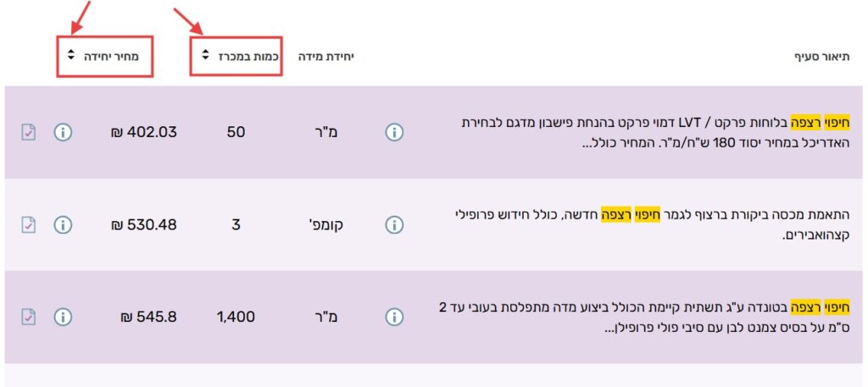Viewport: 868px width, 387px height.
Task: Open the document icon in the 545.8 row
Action: pos(29,317)
